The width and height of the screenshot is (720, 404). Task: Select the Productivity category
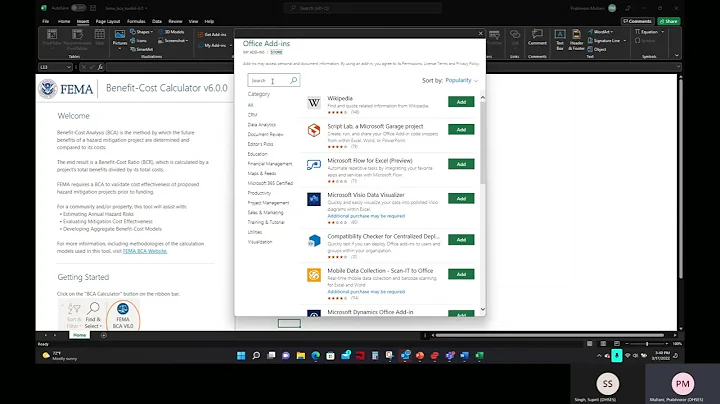coord(259,193)
